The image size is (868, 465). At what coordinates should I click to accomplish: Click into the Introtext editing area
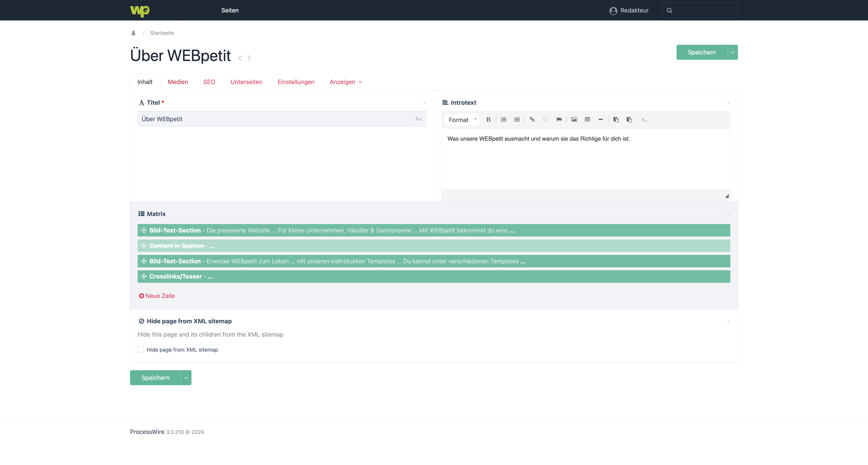[586, 159]
